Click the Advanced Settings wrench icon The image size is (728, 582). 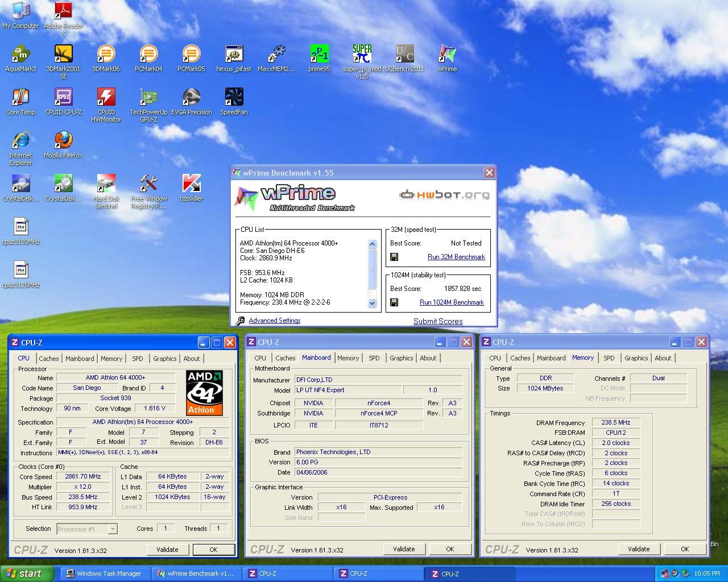pos(240,321)
